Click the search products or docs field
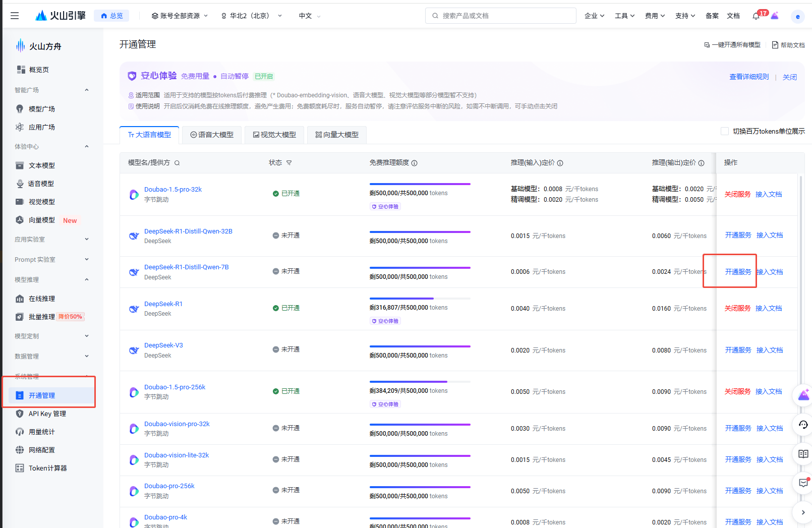This screenshot has width=812, height=528. click(x=500, y=16)
